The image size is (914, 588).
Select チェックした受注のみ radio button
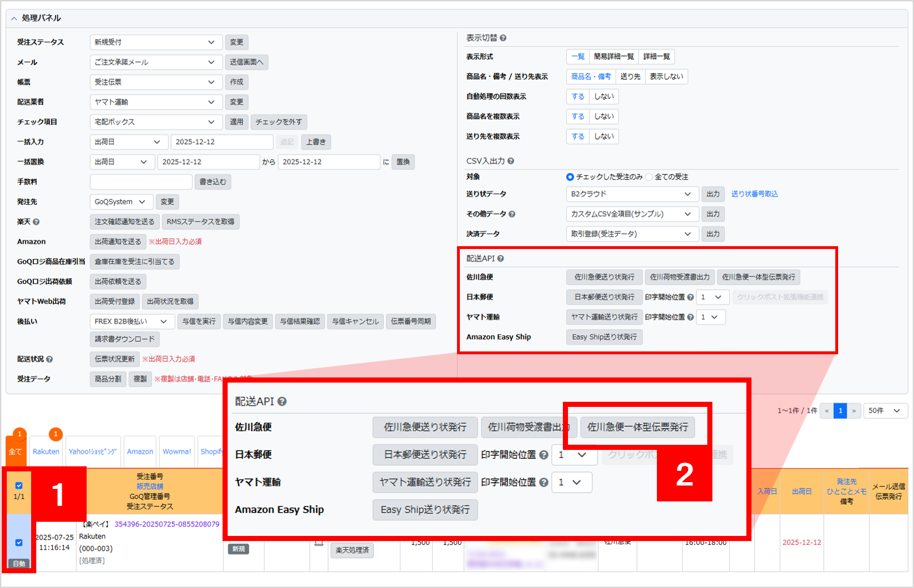point(570,177)
